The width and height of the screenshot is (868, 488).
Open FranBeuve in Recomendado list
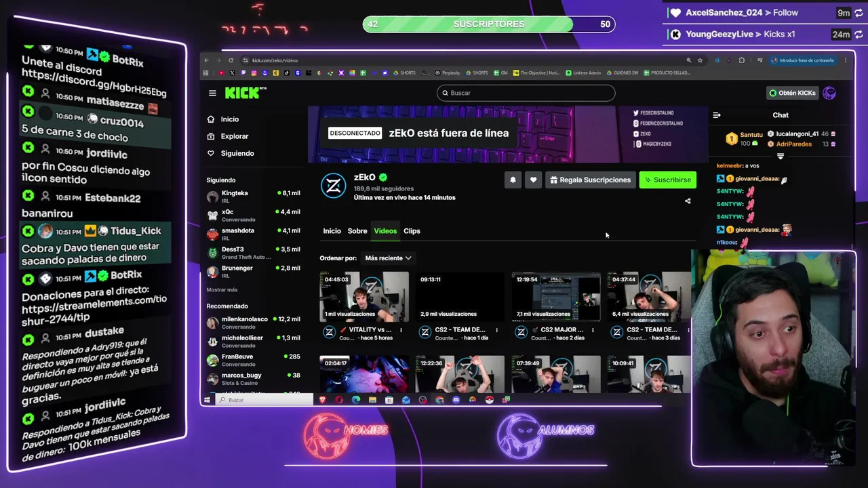pos(253,360)
